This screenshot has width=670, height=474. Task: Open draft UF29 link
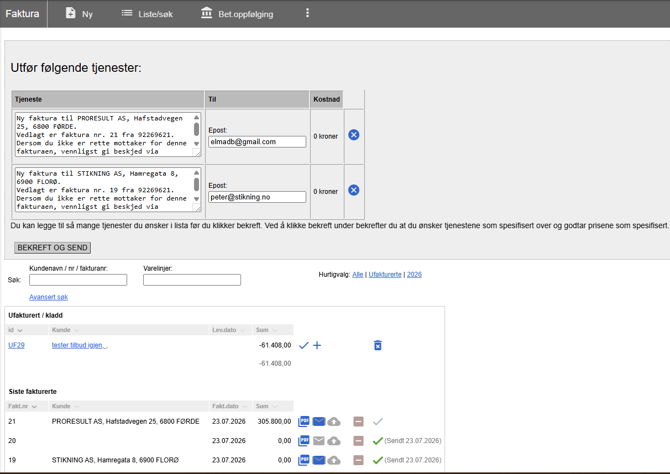click(x=16, y=345)
